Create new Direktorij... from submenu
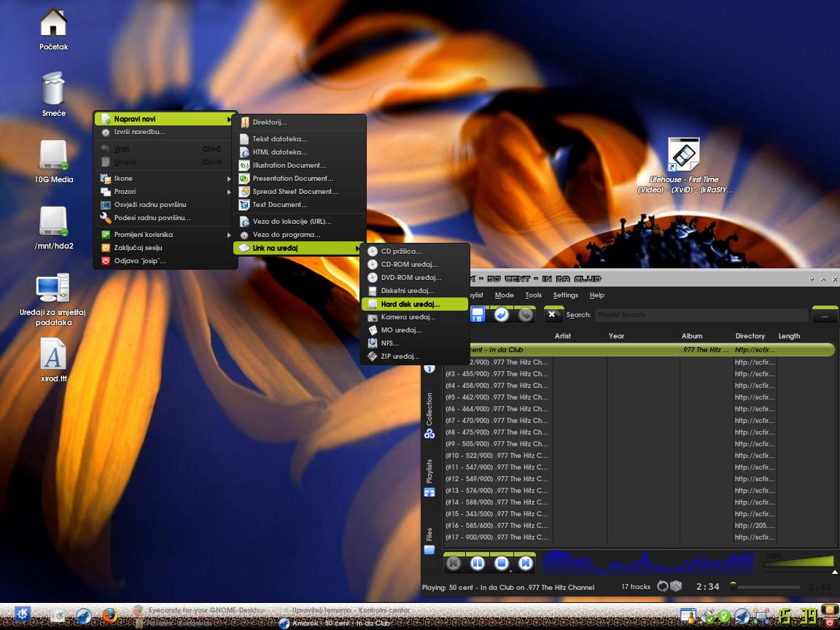Screen dimensions: 840x630 click(299, 122)
